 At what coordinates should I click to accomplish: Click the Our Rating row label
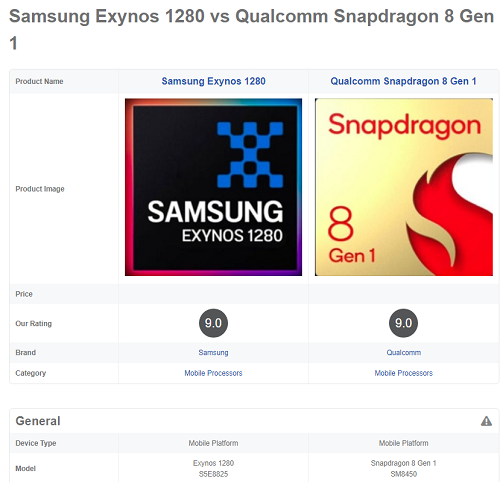pyautogui.click(x=34, y=323)
